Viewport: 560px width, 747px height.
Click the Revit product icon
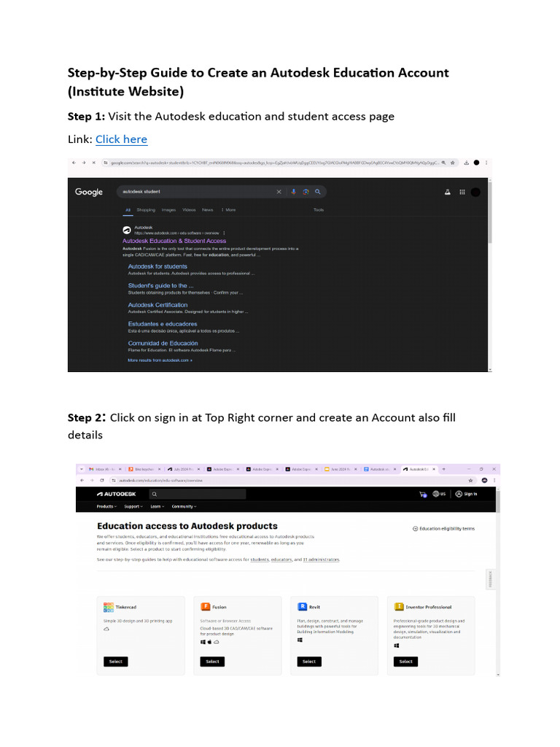[303, 606]
